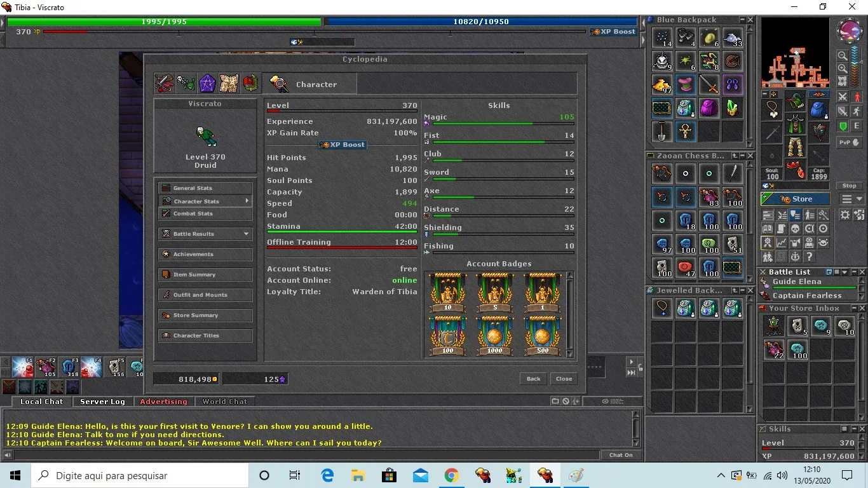Click the amulet equipment slot
868x488 pixels.
pos(772,109)
